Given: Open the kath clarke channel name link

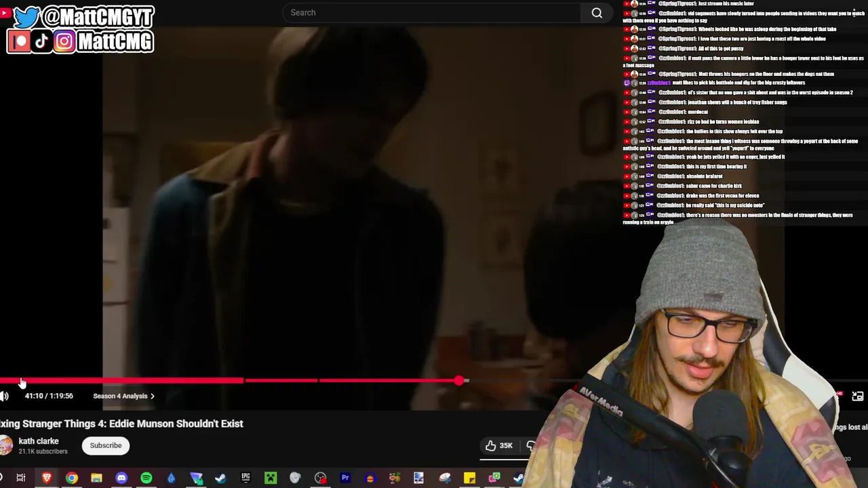Looking at the screenshot, I should (39, 441).
